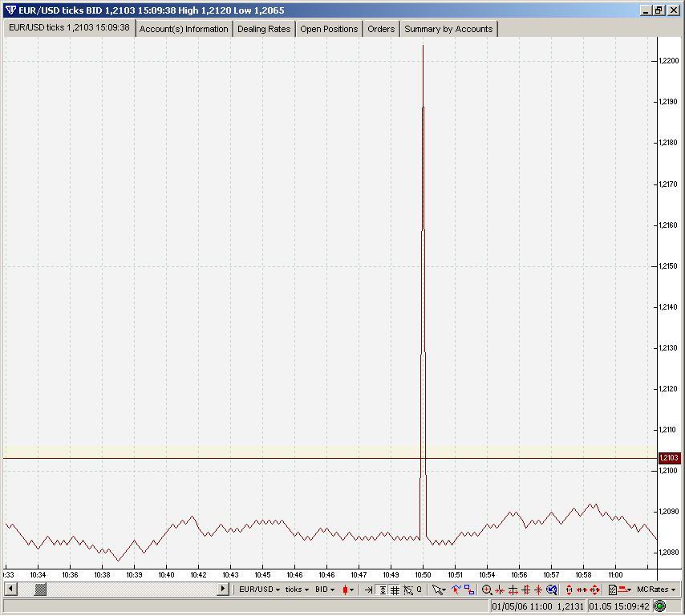Click the application logo icon in the title bar
Screen dimensions: 685x616
(x=11, y=10)
